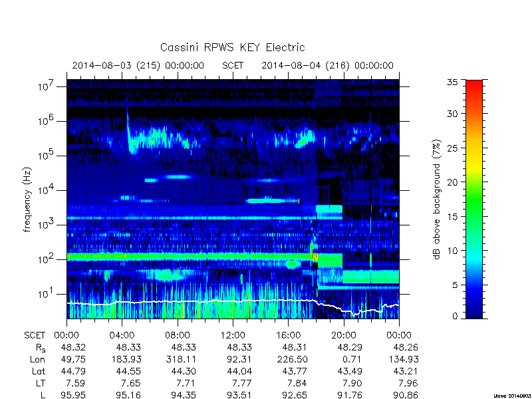
Task: Click the L value 91.76
Action: pyautogui.click(x=350, y=395)
